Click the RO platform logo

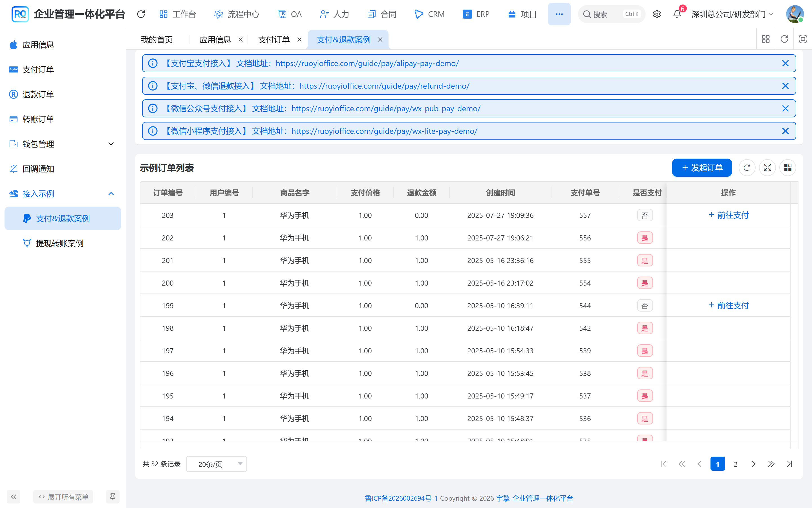[x=20, y=14]
